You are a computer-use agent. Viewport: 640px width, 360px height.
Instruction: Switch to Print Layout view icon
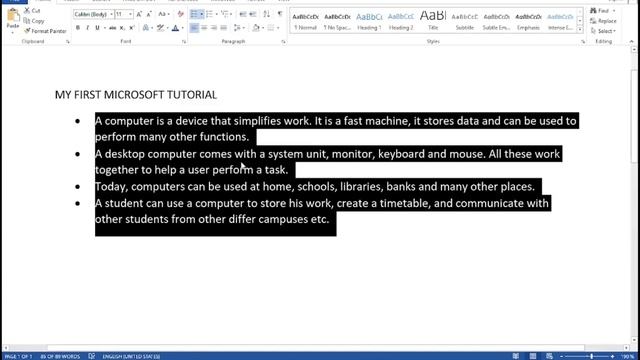click(533, 356)
